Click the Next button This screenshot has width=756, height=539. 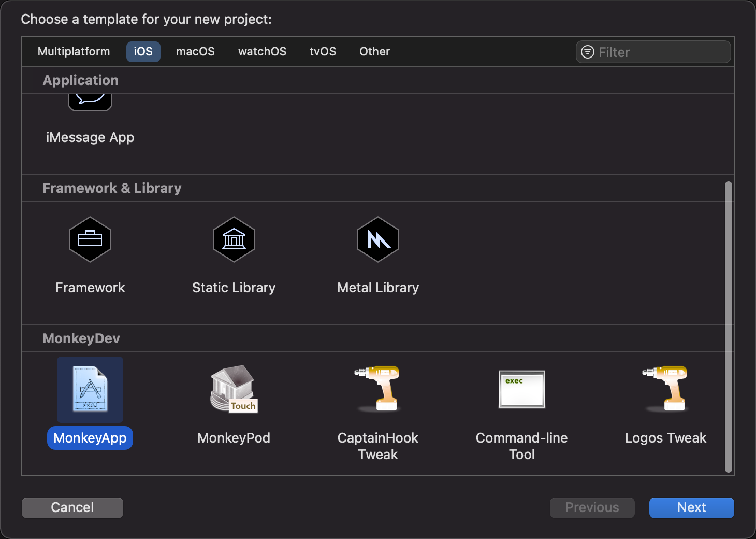click(x=692, y=507)
